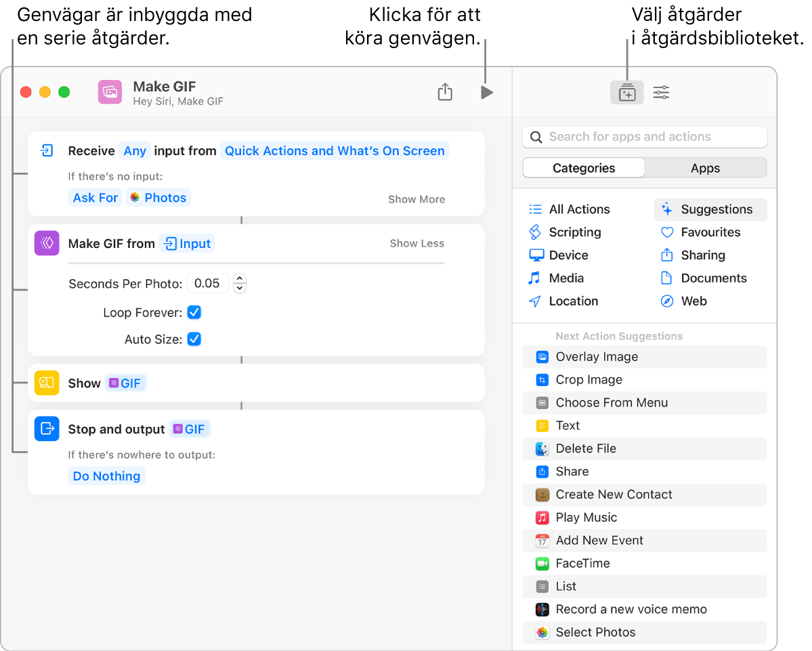The height and width of the screenshot is (651, 812).
Task: Change the Do Nothing output option
Action: [106, 476]
